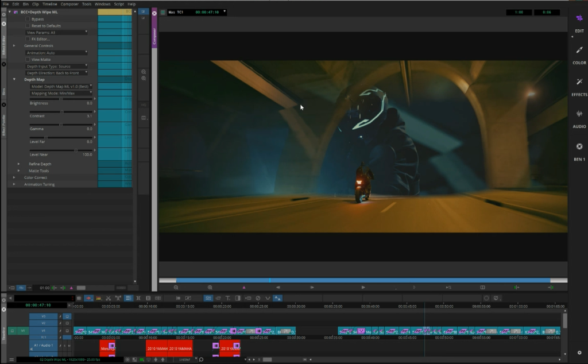The height and width of the screenshot is (364, 588).
Task: Click the scissors cut tool in timeline toolbar
Action: pyautogui.click(x=108, y=298)
